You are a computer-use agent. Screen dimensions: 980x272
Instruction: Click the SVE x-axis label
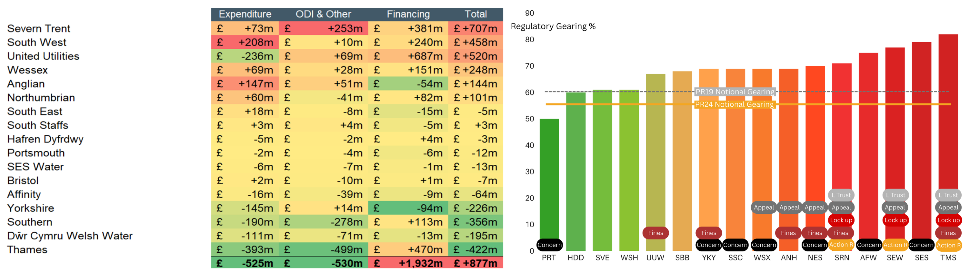click(602, 257)
